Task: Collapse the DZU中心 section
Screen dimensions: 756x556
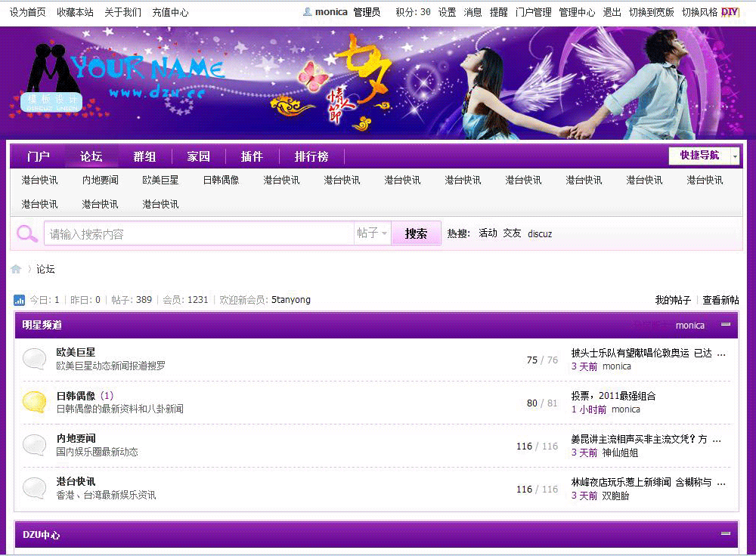Action: [726, 534]
